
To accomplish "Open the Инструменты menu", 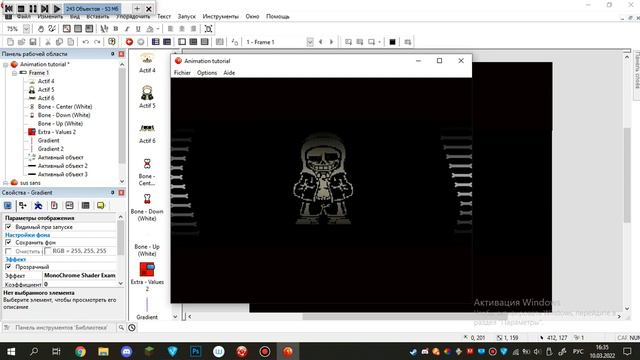I will click(x=220, y=16).
